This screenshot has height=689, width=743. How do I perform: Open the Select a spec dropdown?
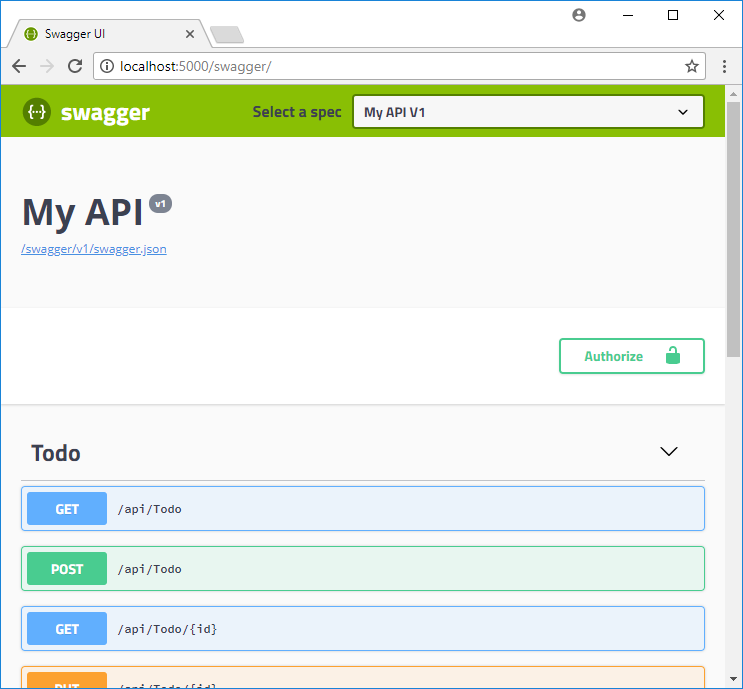[x=528, y=112]
